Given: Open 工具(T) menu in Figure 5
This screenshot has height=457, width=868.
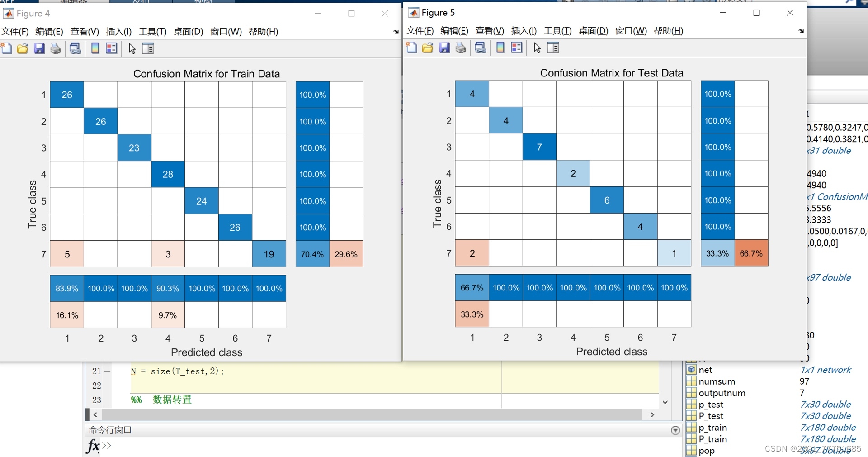Looking at the screenshot, I should pos(558,30).
